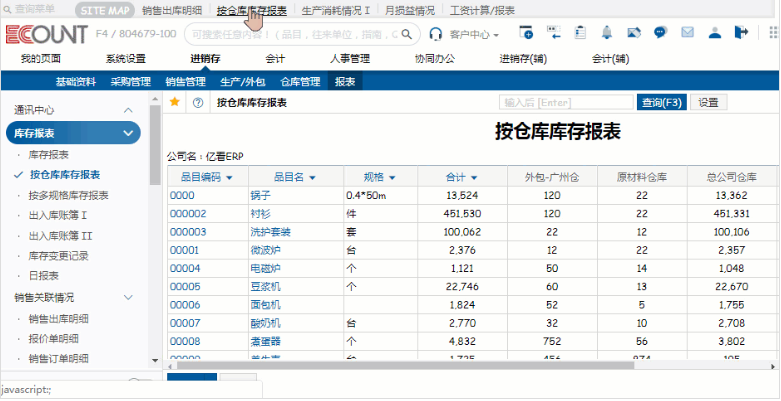
Task: Open the SITE MAP tab
Action: 105,10
